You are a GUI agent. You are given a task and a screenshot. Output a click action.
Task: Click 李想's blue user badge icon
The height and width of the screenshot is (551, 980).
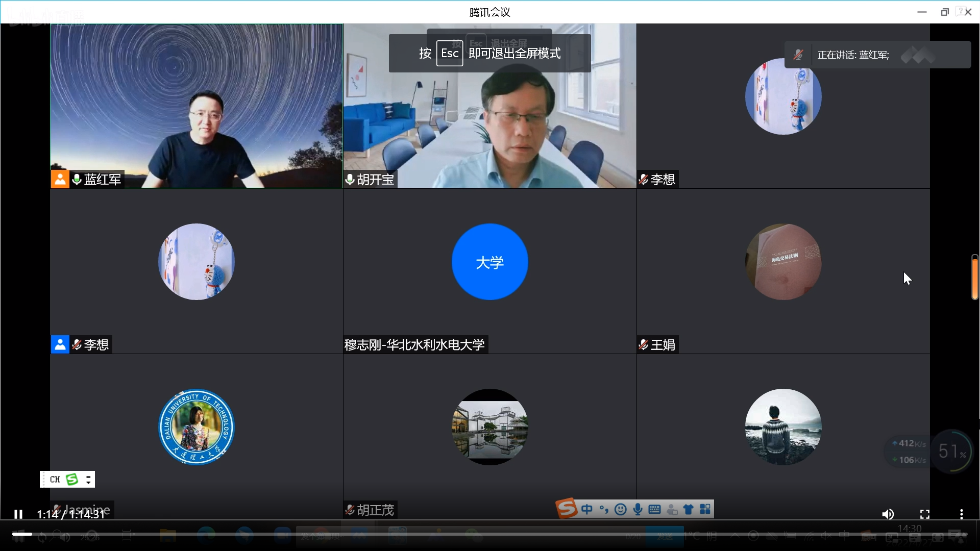pos(60,344)
